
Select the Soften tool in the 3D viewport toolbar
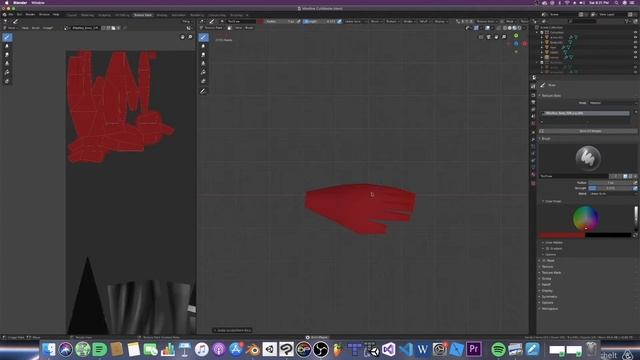point(203,46)
